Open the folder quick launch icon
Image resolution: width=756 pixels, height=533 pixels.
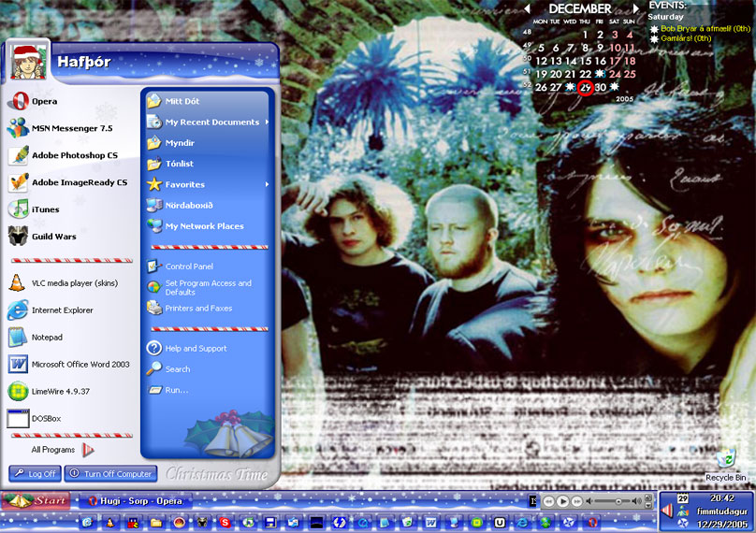155,523
